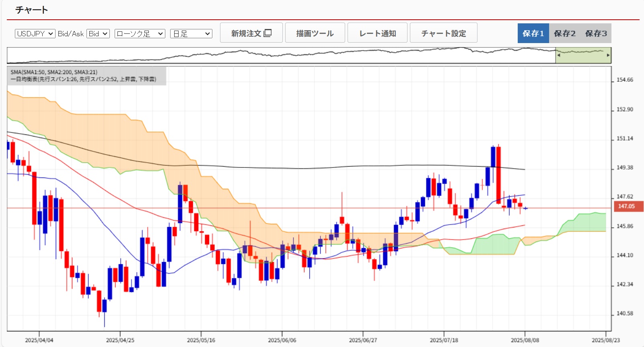
Task: Click the tall red candle at the July peak
Action: (498, 174)
